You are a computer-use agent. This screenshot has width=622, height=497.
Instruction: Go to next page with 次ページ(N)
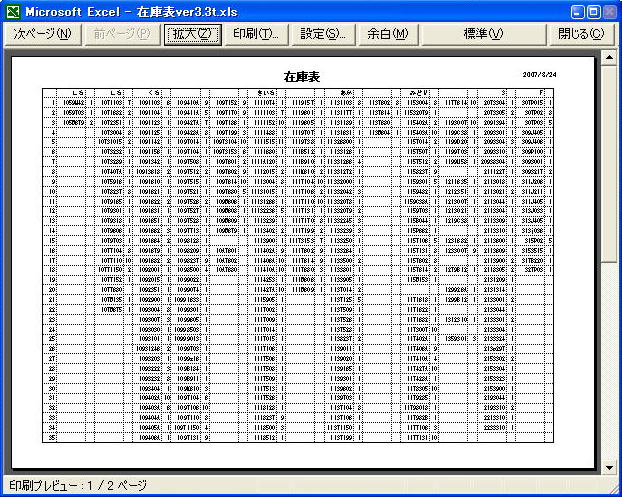tap(43, 34)
